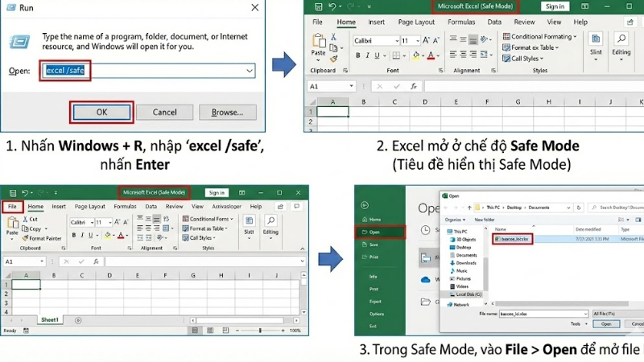Click Sign in on step 2 Excel title bar
The image size is (644, 362).
(x=555, y=6)
